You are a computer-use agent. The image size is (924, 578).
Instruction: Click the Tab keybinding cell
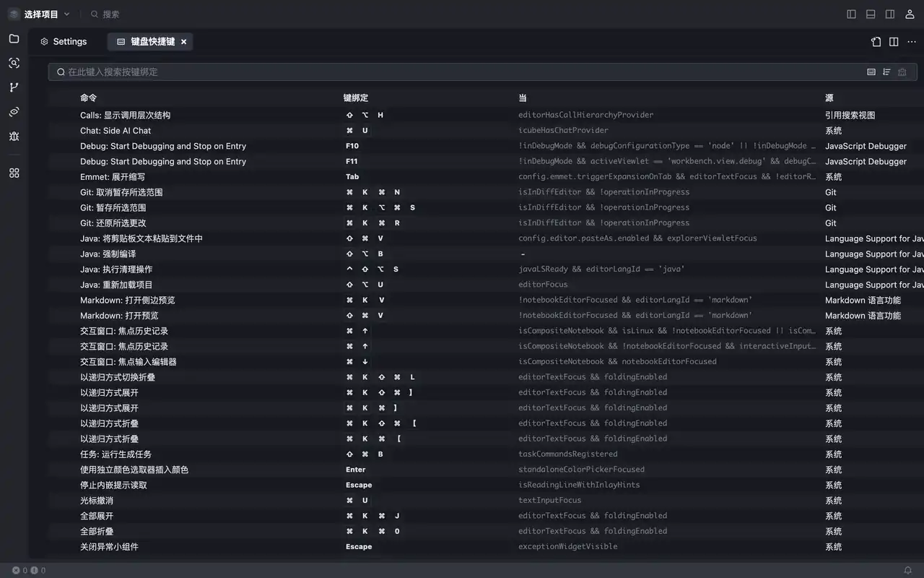pyautogui.click(x=352, y=177)
